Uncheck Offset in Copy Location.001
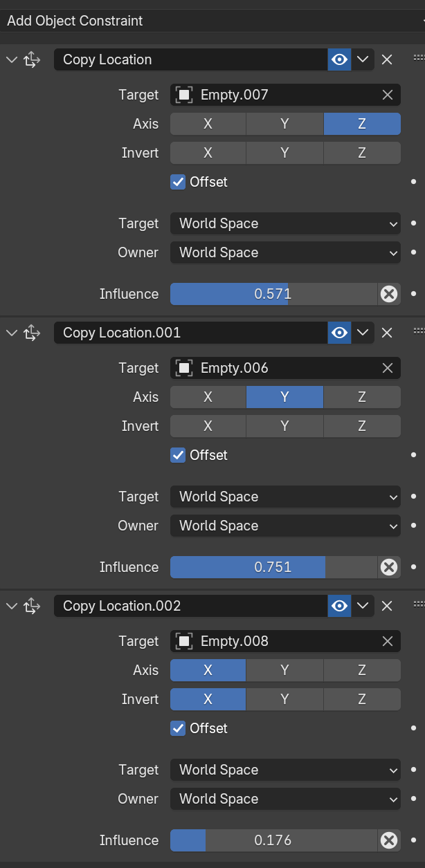The height and width of the screenshot is (868, 425). [x=179, y=455]
